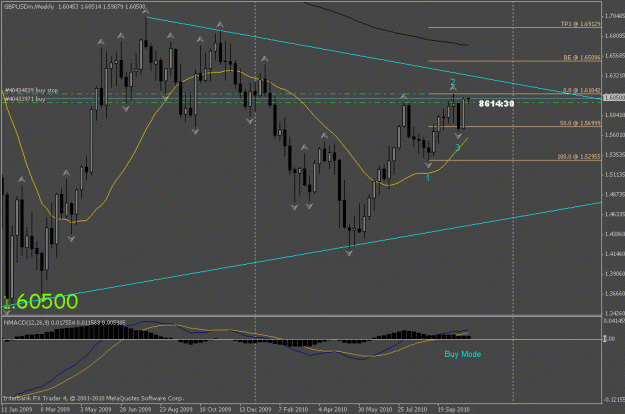Click the 1.41460 price axis label
Viewport: 625px width, 414px height.
coord(614,254)
